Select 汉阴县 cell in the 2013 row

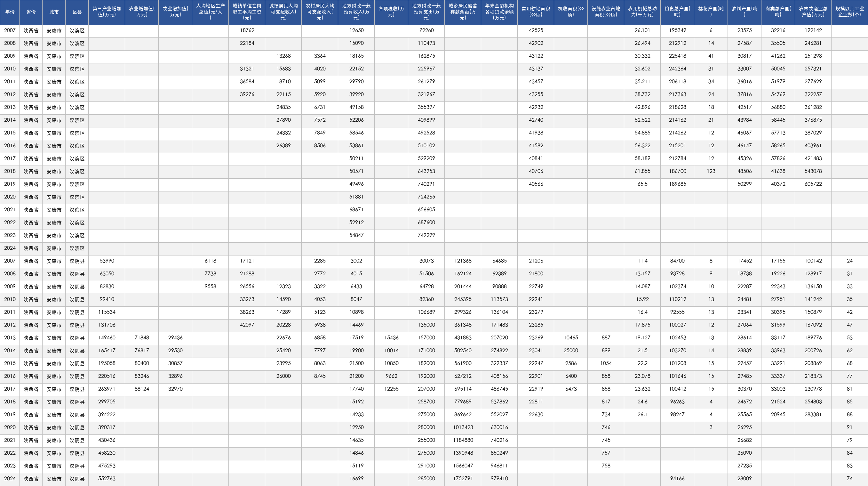77,338
